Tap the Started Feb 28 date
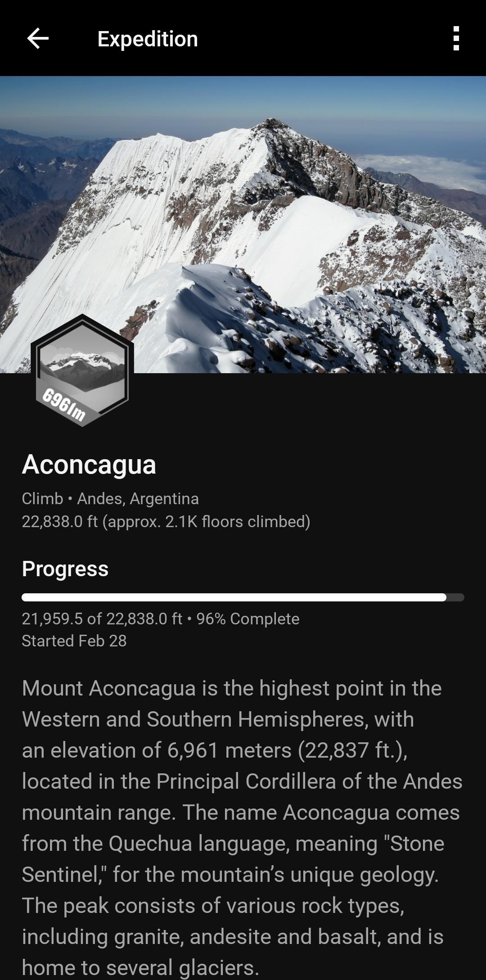Screen dimensions: 486x980 [74, 641]
